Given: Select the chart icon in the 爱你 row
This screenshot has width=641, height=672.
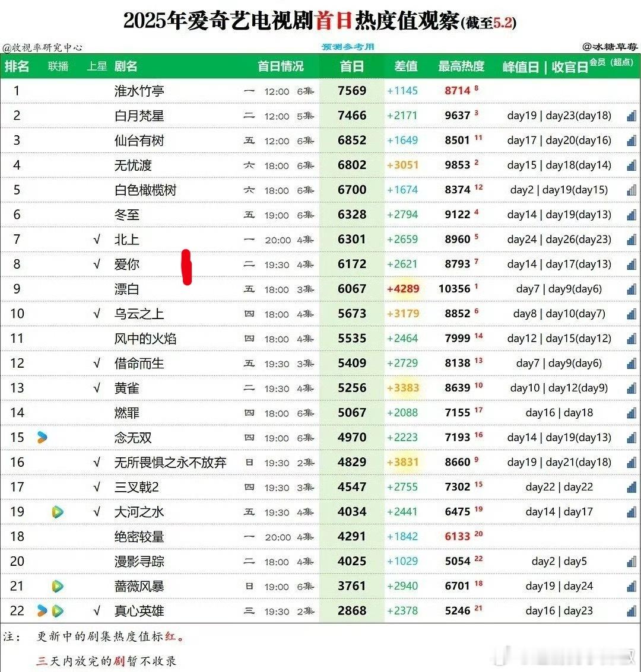Looking at the screenshot, I should (631, 265).
